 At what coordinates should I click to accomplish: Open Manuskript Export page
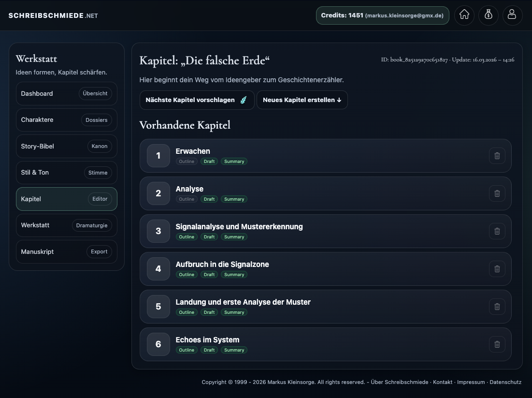(x=67, y=252)
